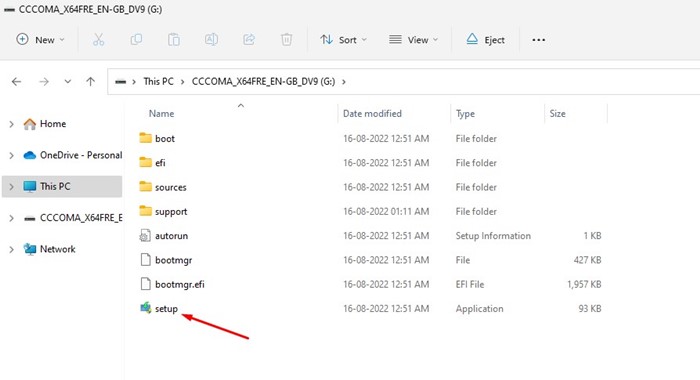Click the sources folder icon
The image size is (700, 380).
tap(145, 186)
